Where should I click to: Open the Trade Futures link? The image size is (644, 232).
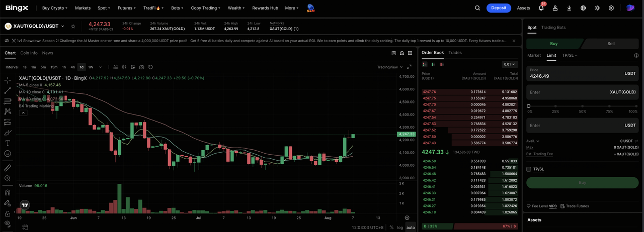click(575, 206)
